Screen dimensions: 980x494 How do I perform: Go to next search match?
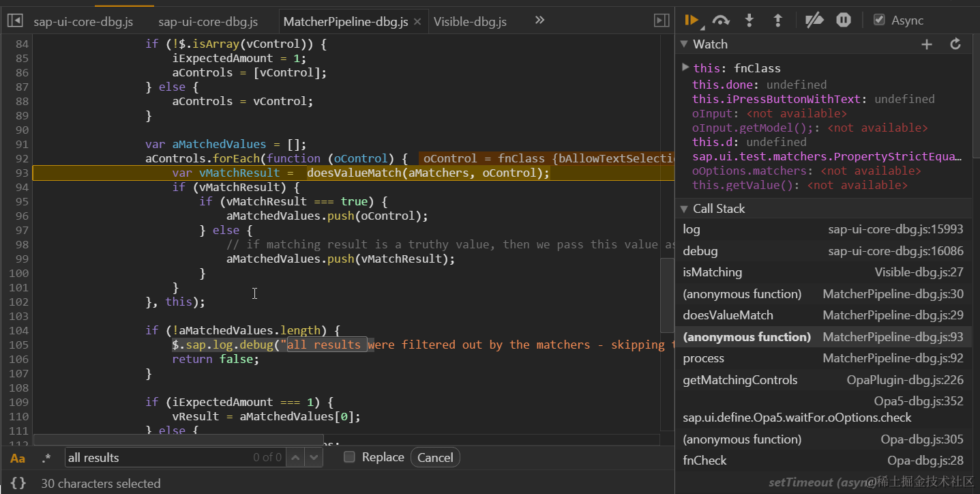[x=314, y=458]
